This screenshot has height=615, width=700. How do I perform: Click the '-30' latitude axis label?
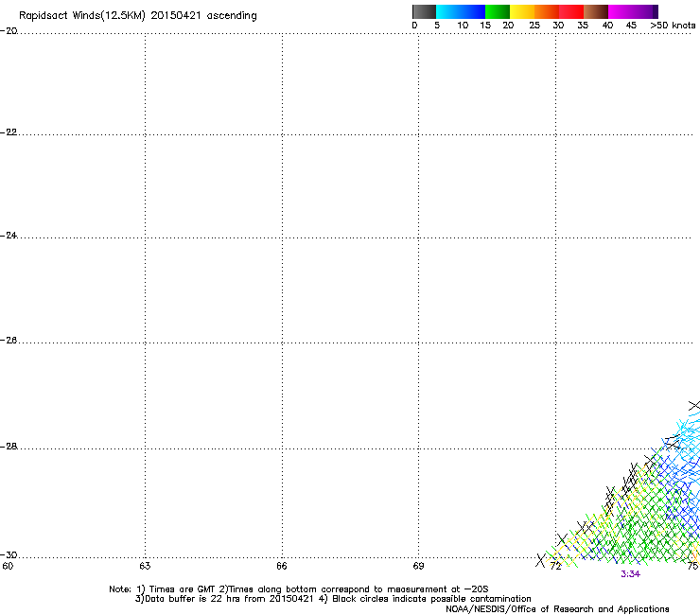(9, 554)
